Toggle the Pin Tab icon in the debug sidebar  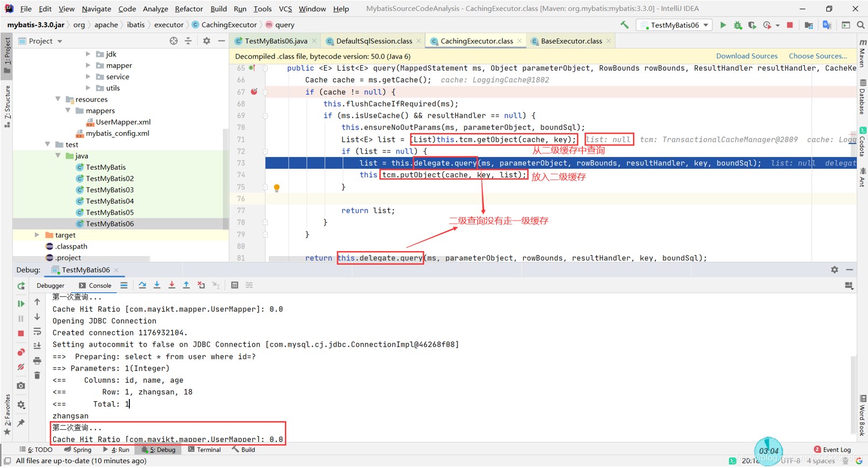pyautogui.click(x=21, y=423)
